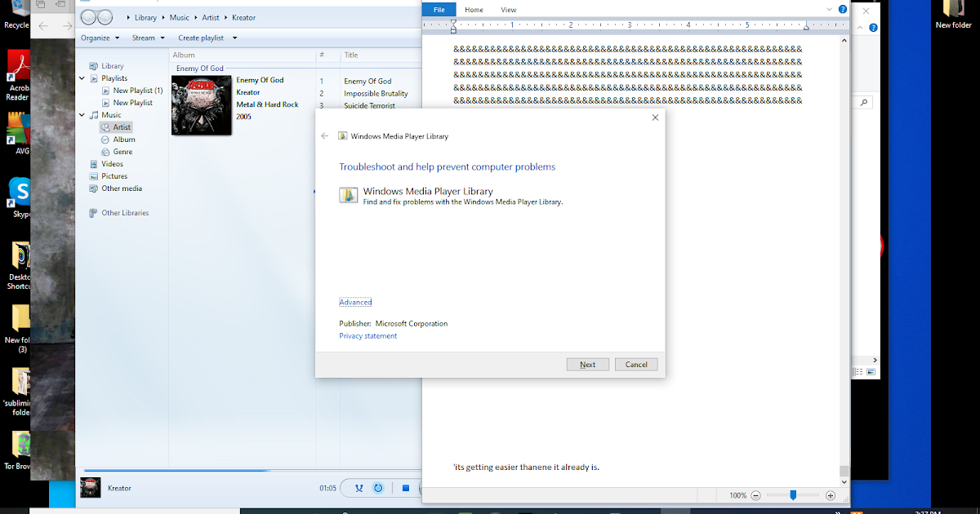This screenshot has width=980, height=514.
Task: Select the Impossible Brutality track row
Action: [368, 94]
